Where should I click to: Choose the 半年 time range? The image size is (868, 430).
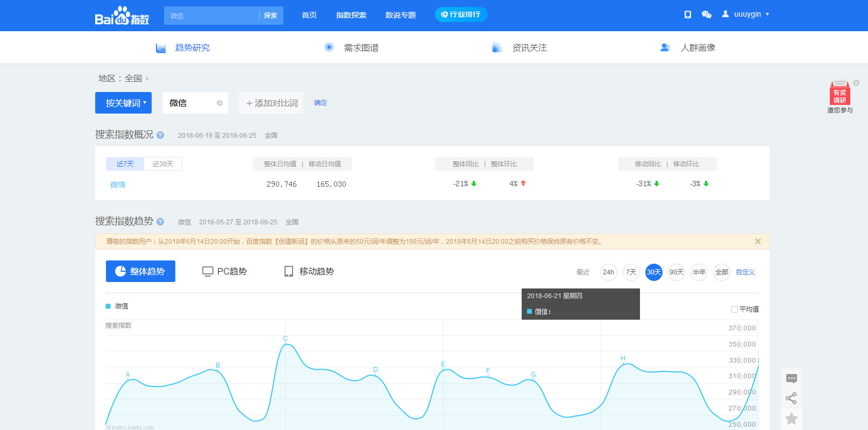(699, 272)
